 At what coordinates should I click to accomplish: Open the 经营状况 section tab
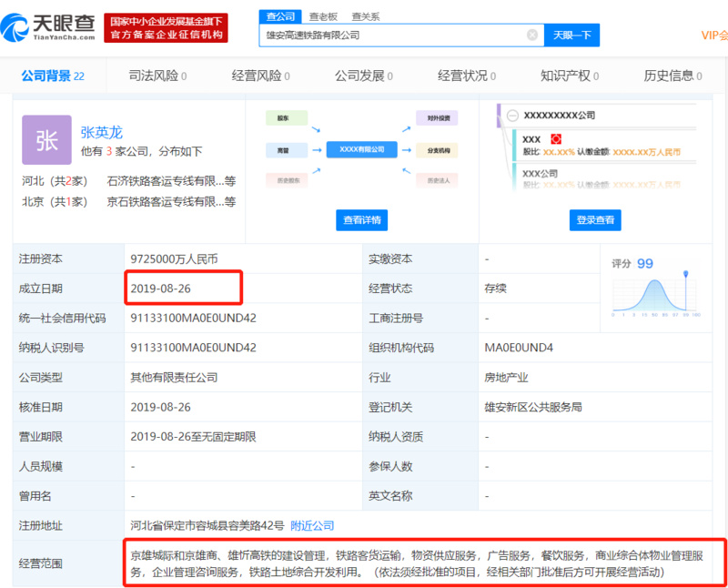(464, 76)
